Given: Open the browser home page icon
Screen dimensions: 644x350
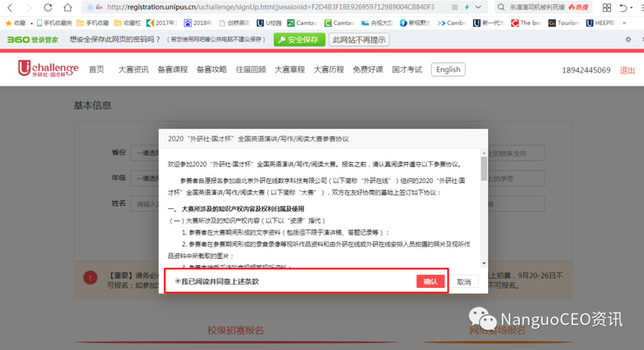Looking at the screenshot, I should (x=68, y=7).
